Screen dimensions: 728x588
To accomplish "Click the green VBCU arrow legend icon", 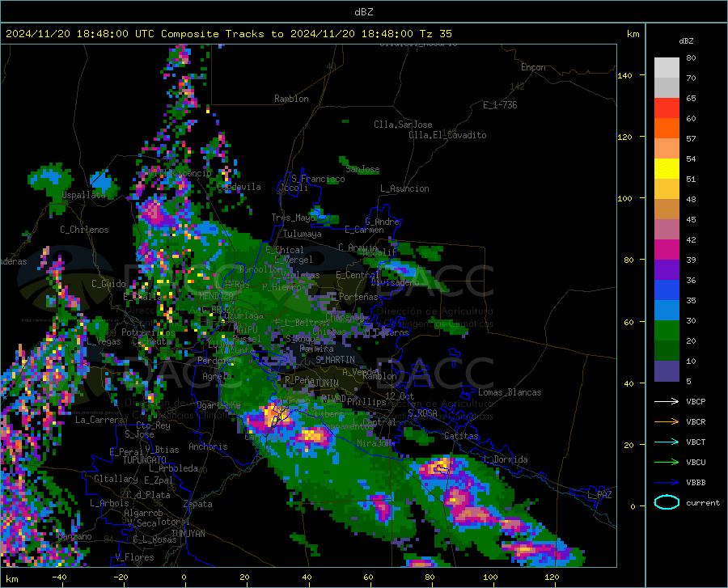I will coord(667,462).
